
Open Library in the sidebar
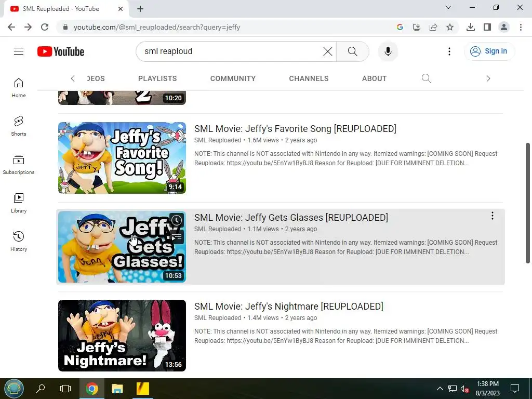19,203
